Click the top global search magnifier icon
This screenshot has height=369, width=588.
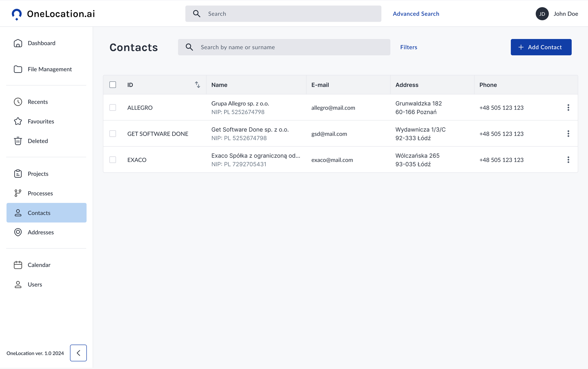point(197,14)
